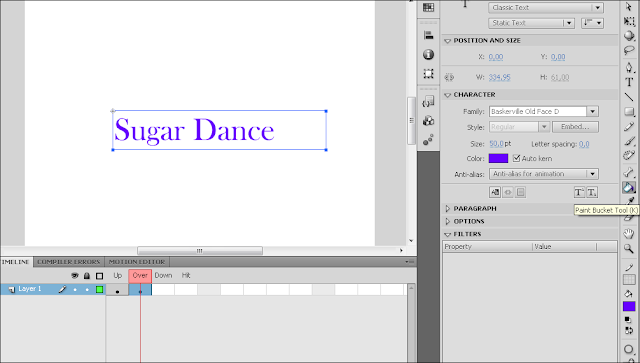Screen dimensions: 640x363
Task: Select the Text tool in toolbox
Action: [x=629, y=82]
